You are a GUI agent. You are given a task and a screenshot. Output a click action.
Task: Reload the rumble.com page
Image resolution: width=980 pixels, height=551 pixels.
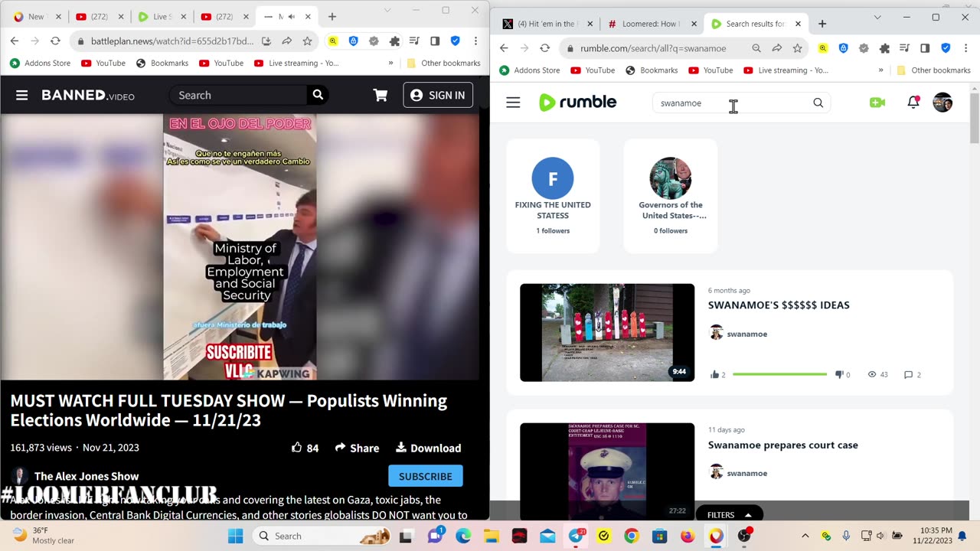click(x=544, y=48)
